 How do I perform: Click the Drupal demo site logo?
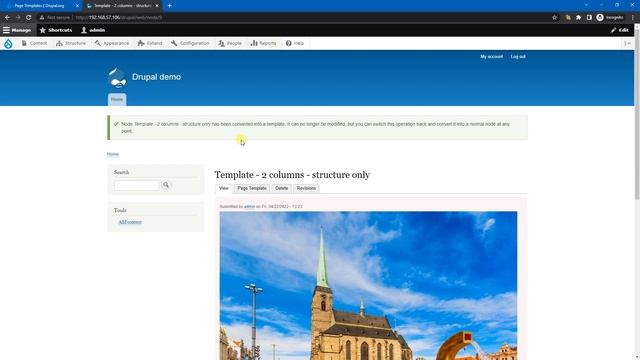[117, 78]
